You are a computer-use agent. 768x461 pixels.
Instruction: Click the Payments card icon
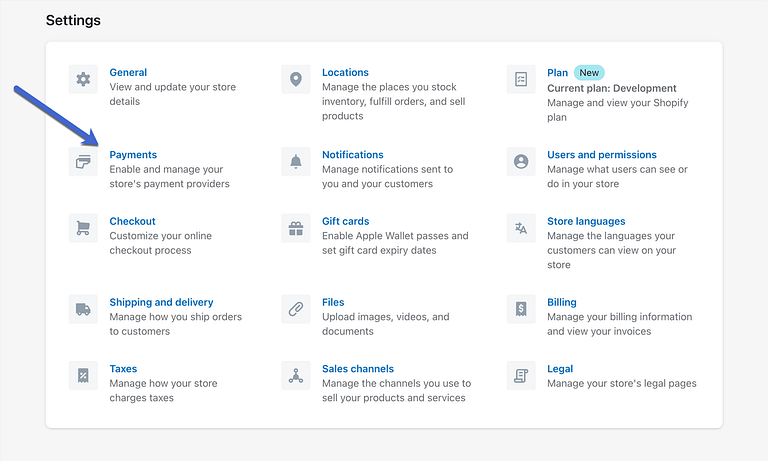(x=83, y=162)
